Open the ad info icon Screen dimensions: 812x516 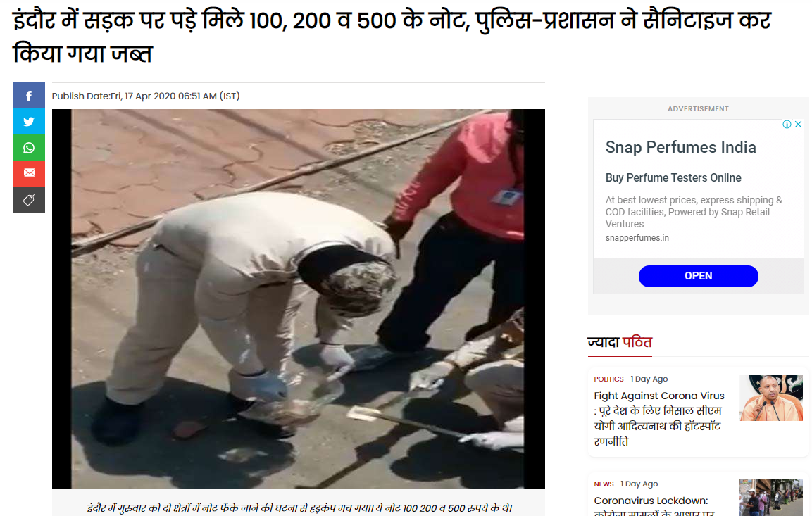[787, 124]
